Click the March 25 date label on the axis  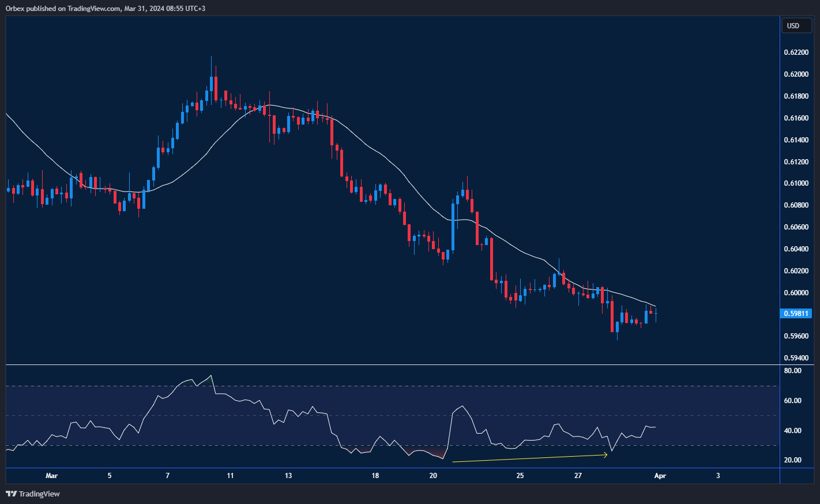[520, 476]
